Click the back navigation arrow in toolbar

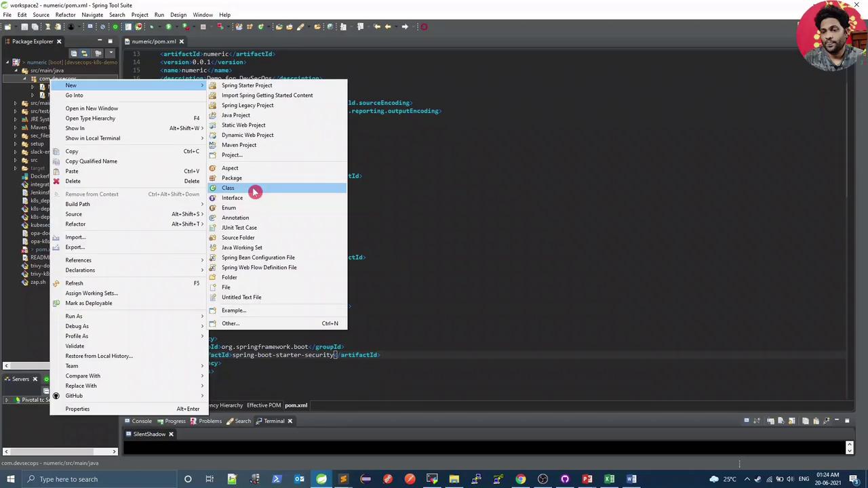[x=388, y=27]
